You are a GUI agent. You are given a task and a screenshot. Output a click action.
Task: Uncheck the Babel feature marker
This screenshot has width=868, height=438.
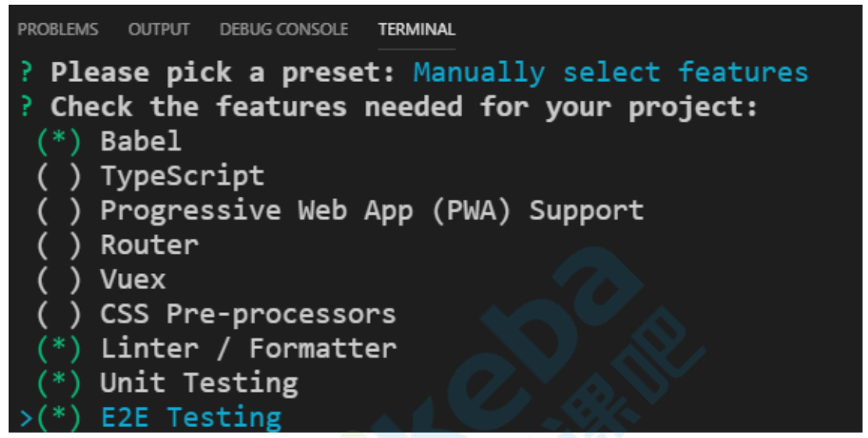[x=59, y=142]
